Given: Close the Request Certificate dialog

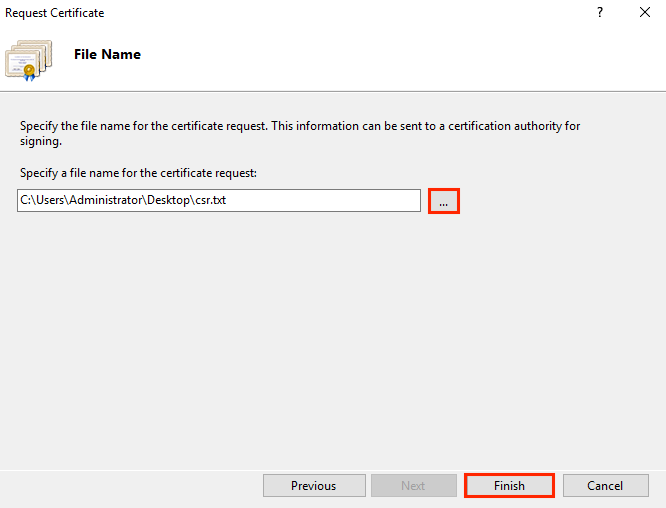Looking at the screenshot, I should [645, 13].
